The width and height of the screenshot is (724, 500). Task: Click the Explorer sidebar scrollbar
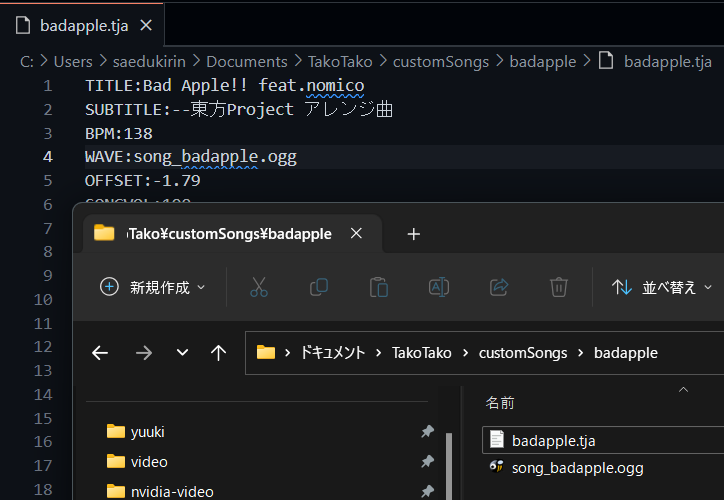click(x=449, y=466)
